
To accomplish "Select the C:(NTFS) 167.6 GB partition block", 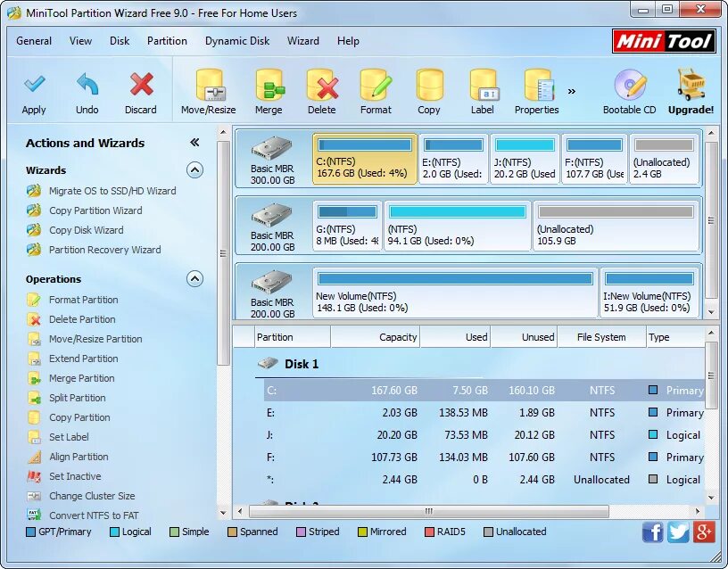I will pyautogui.click(x=365, y=159).
